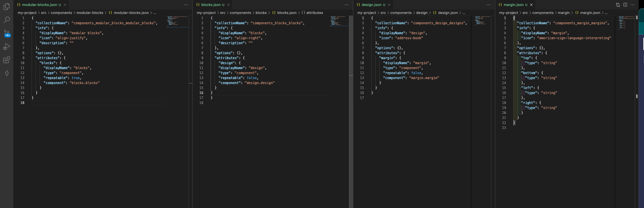
Task: Open More Actions menu in margin.json group
Action: [x=632, y=5]
